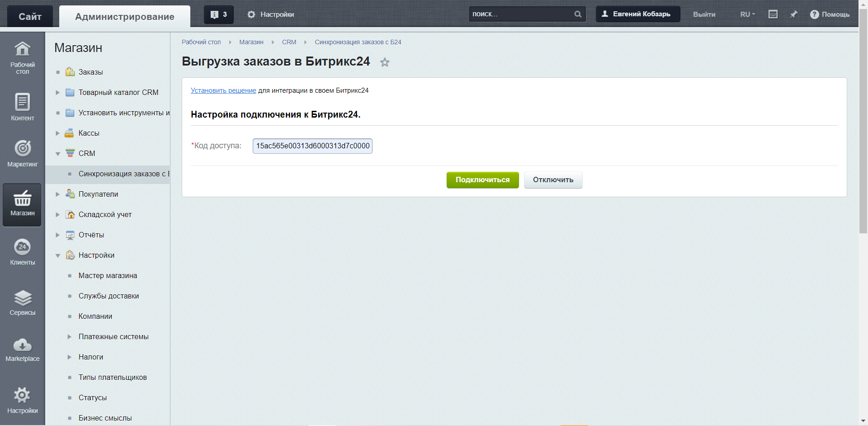Click the keyboard icon in top bar

773,14
